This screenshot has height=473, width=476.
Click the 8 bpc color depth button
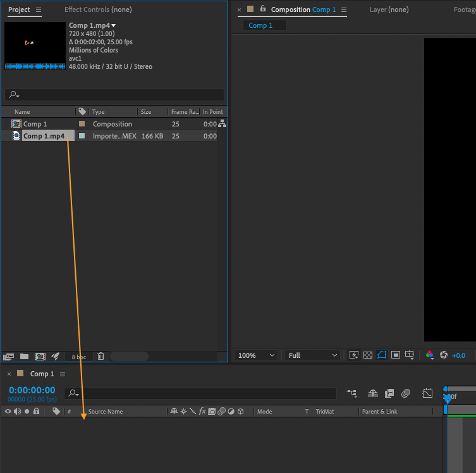click(78, 357)
